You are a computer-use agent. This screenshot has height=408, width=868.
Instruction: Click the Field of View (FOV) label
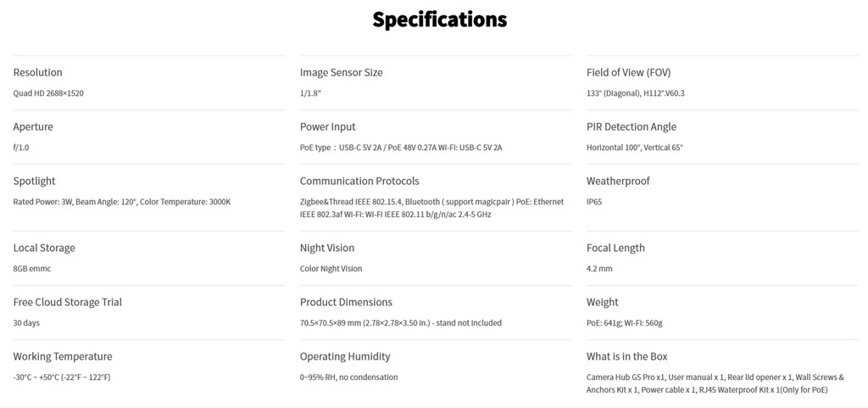click(x=628, y=73)
